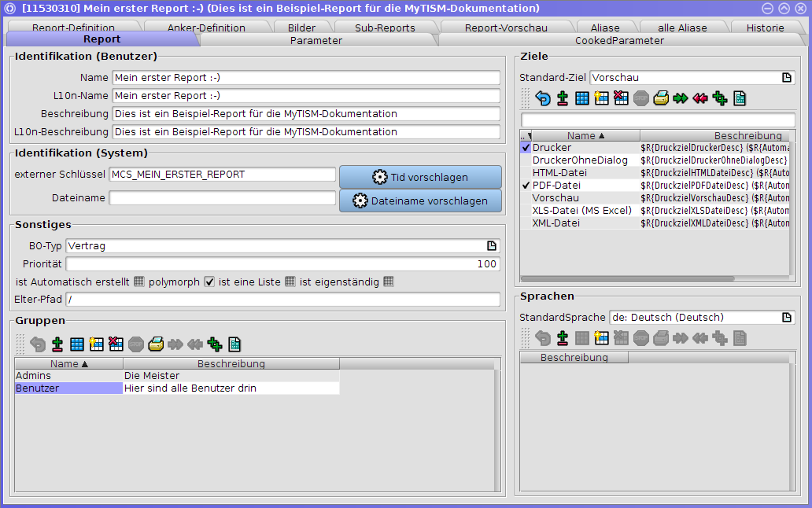This screenshot has height=508, width=812.
Task: Select the printer icon in the Ziele toolbar
Action: (661, 98)
